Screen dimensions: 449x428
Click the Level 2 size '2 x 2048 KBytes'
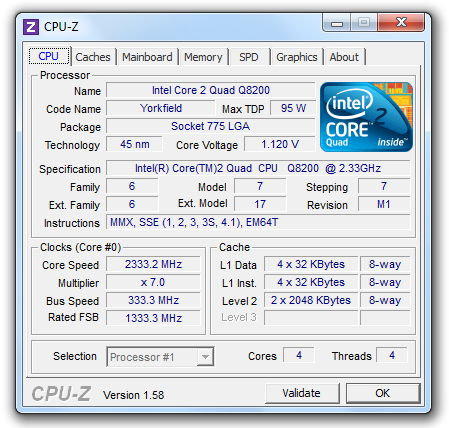tap(311, 300)
